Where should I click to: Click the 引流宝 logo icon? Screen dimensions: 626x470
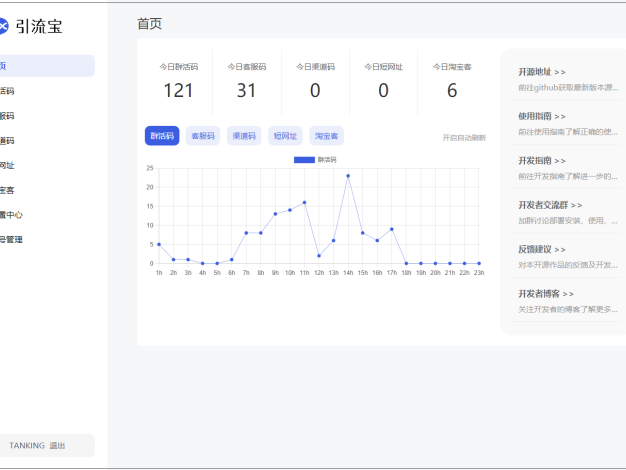click(x=3, y=26)
